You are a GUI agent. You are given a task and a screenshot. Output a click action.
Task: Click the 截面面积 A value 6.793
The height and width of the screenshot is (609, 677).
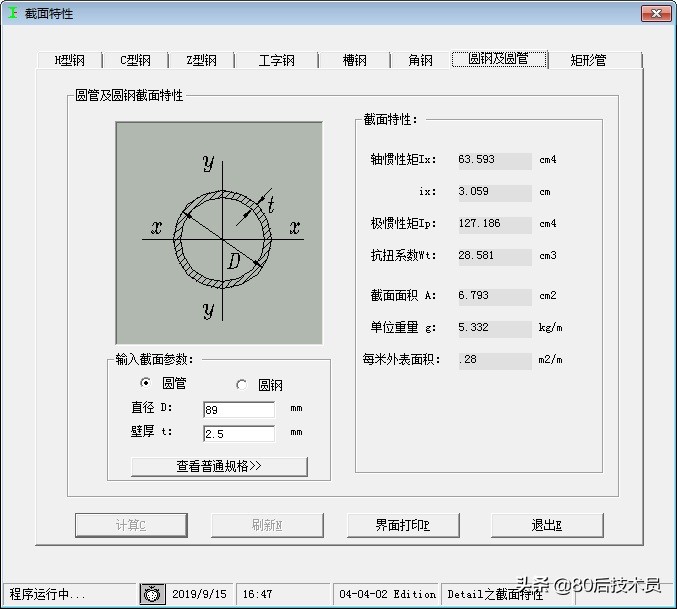pyautogui.click(x=495, y=296)
